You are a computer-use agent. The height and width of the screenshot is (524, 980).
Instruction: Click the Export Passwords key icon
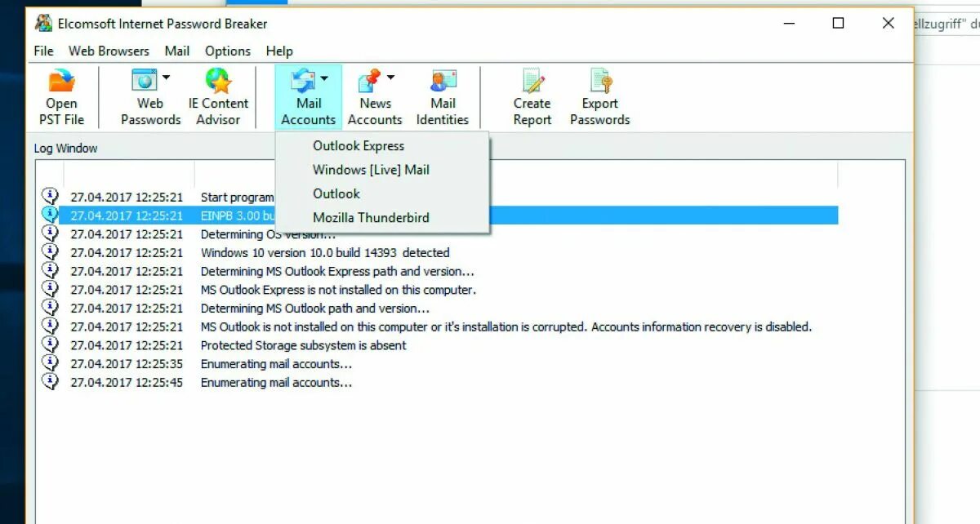pyautogui.click(x=600, y=80)
